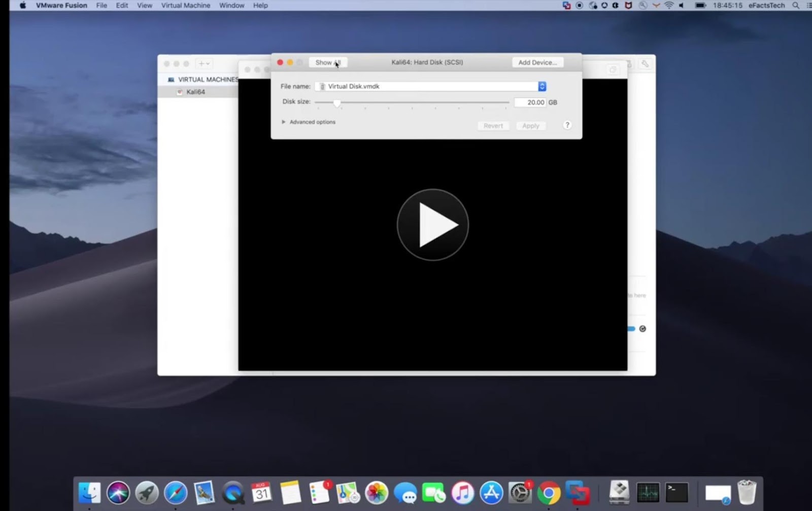This screenshot has width=812, height=511.
Task: Click the battery status icon
Action: [700, 6]
